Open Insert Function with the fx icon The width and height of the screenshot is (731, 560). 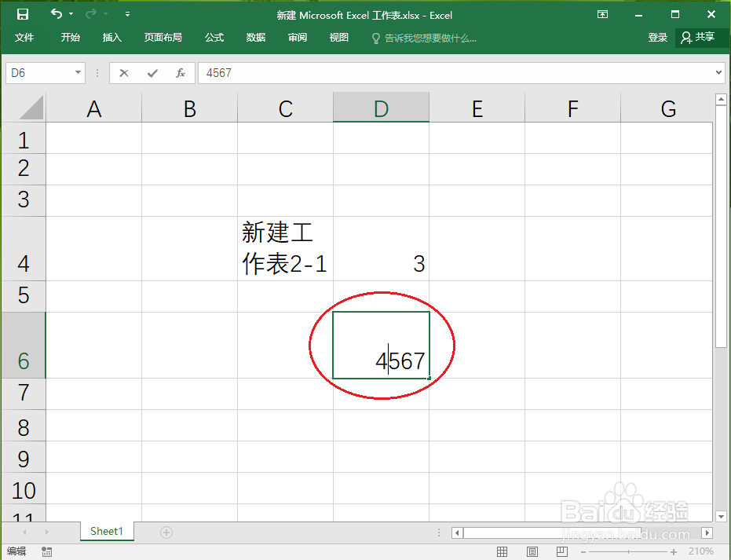pyautogui.click(x=180, y=72)
